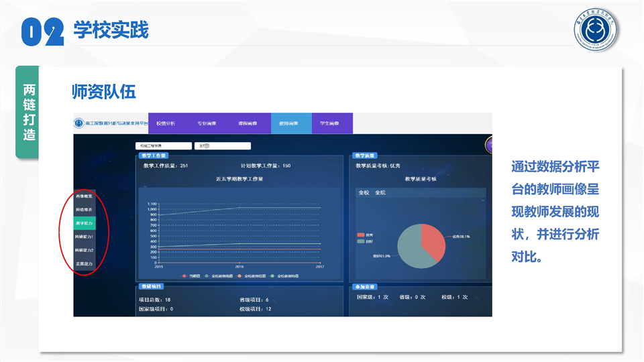Click the 教研项目 panel label
This screenshot has width=644, height=362.
(x=151, y=286)
